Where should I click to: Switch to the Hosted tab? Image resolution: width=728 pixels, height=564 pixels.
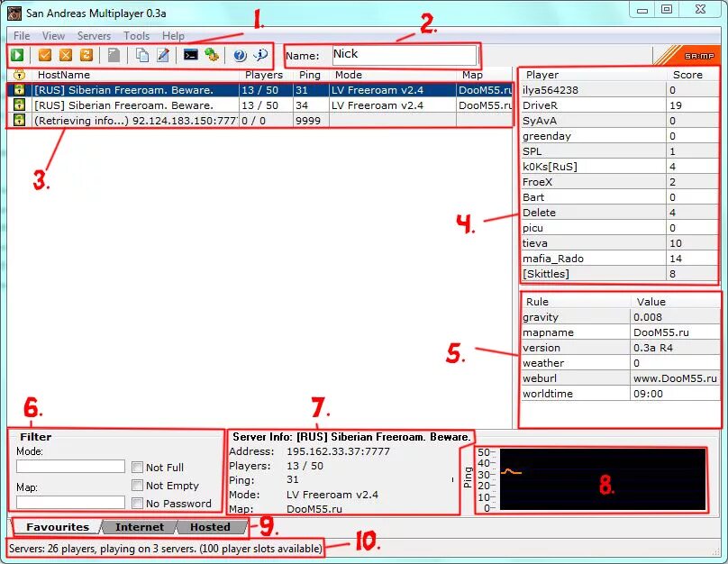pos(210,527)
